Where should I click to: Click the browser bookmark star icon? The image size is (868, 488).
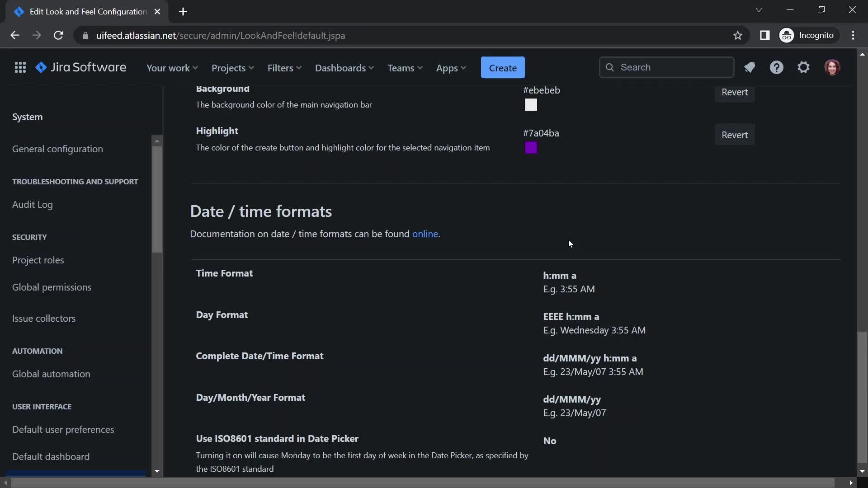737,35
